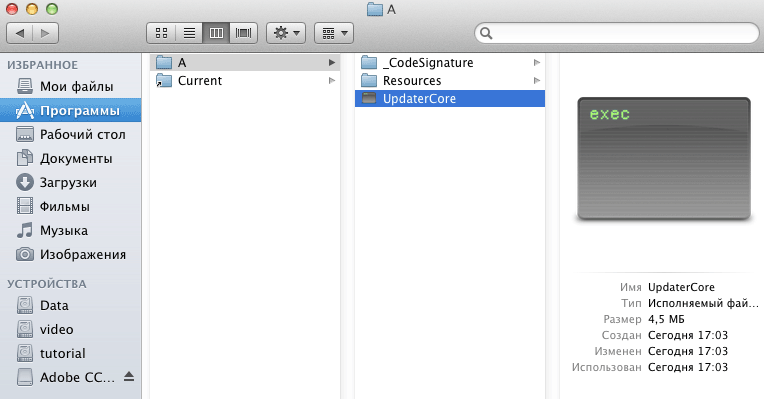This screenshot has width=764, height=399.
Task: Click the _CodeSignature folder icon
Action: tap(369, 62)
